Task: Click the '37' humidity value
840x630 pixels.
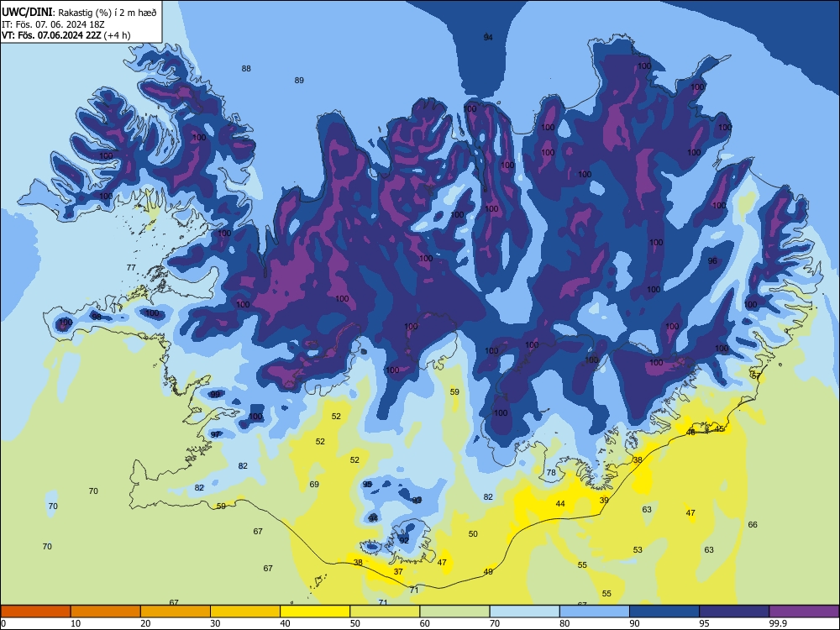Action: click(398, 571)
